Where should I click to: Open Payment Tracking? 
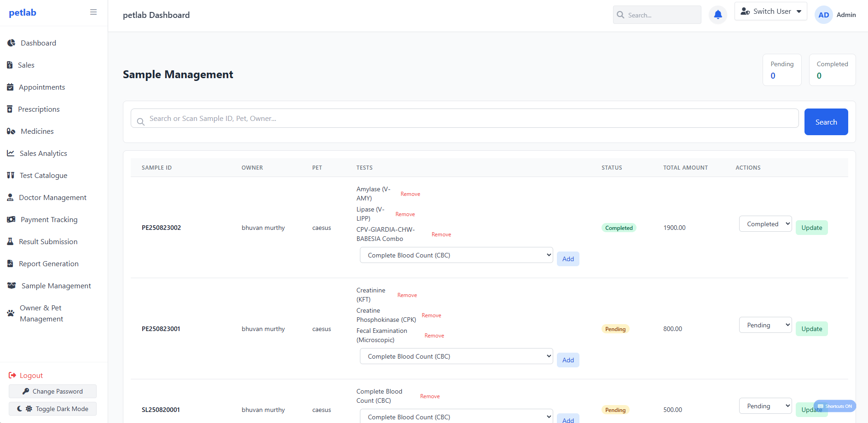click(48, 219)
